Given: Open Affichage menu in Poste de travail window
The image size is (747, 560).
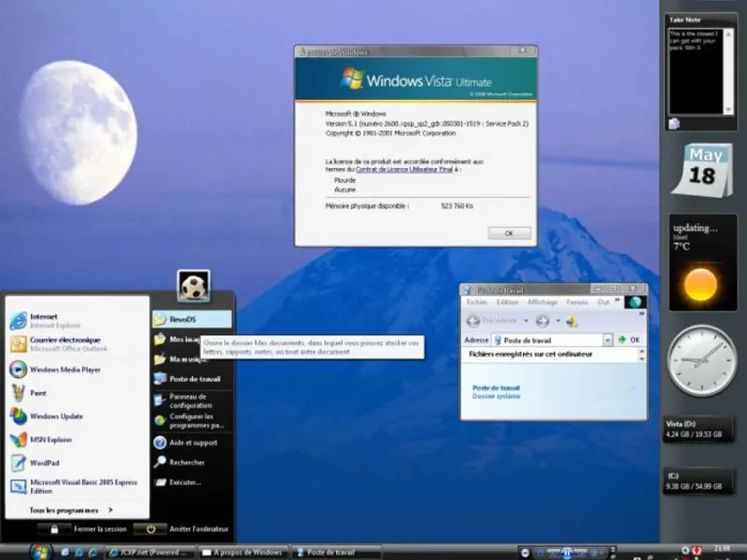Looking at the screenshot, I should 543,301.
